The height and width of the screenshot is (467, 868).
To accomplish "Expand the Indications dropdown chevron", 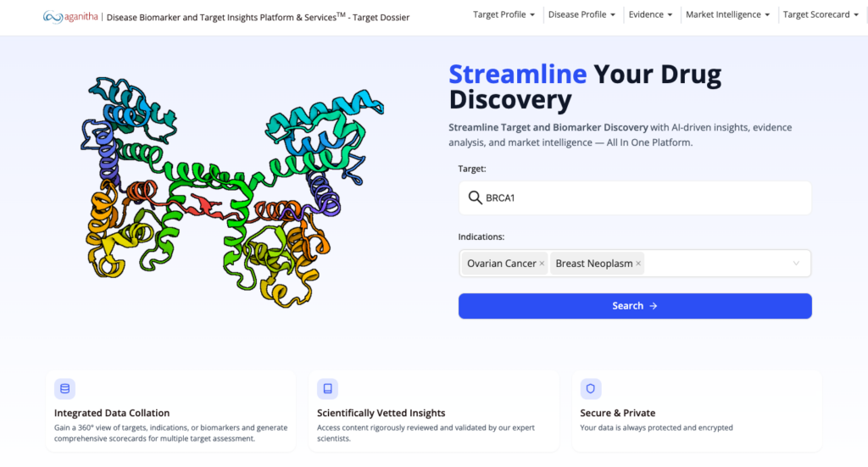I will pyautogui.click(x=796, y=264).
